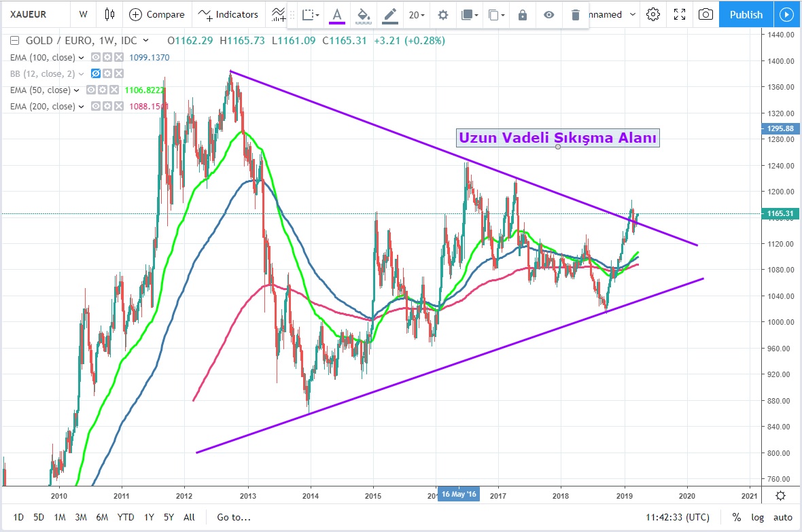802x532 pixels.
Task: Remove the EMA (50, close) indicator
Action: [x=114, y=90]
